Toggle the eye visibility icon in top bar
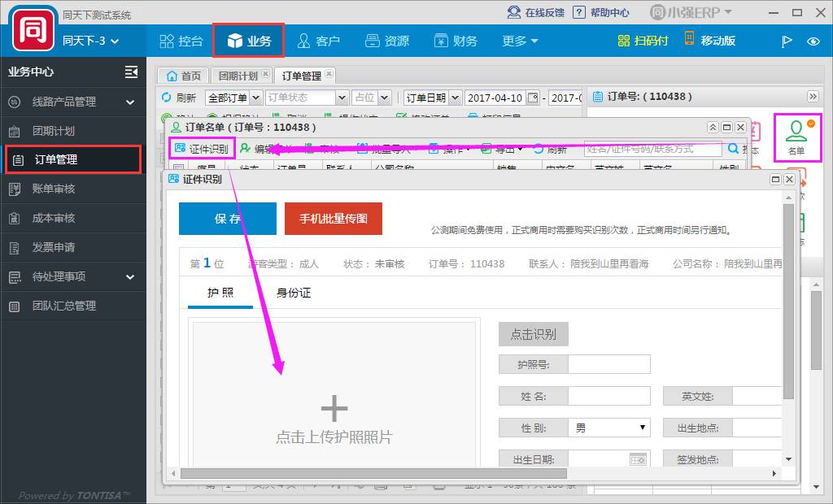833x504 pixels. 813,41
